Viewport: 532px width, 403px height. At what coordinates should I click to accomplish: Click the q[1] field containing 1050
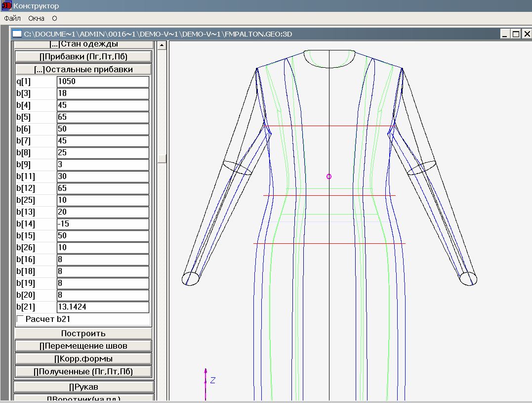(x=103, y=82)
